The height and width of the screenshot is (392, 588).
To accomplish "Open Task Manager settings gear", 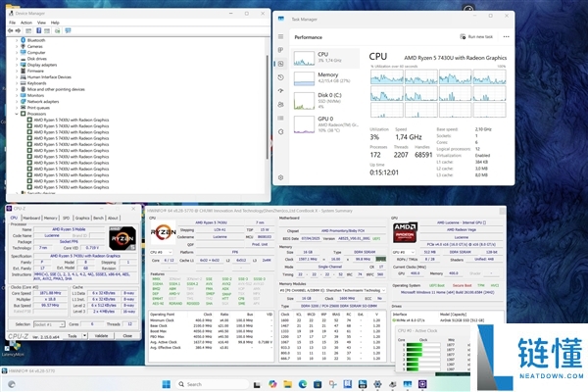I will (x=280, y=177).
